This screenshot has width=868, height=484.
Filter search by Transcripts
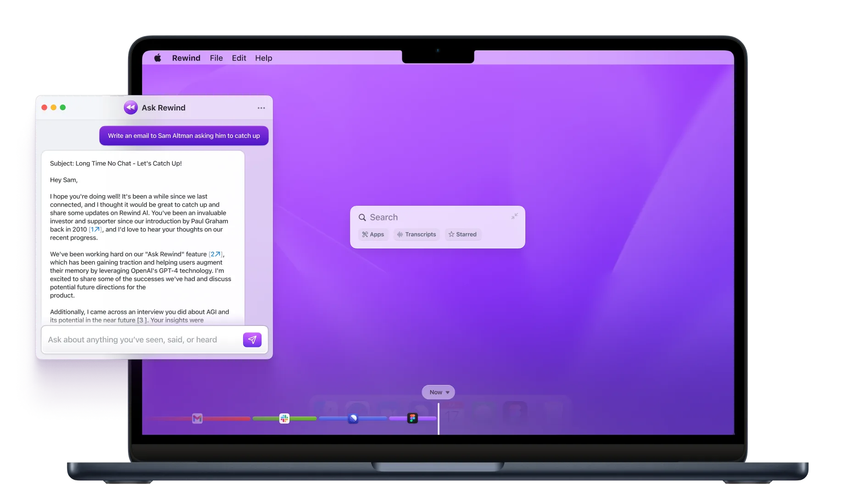[x=417, y=234]
